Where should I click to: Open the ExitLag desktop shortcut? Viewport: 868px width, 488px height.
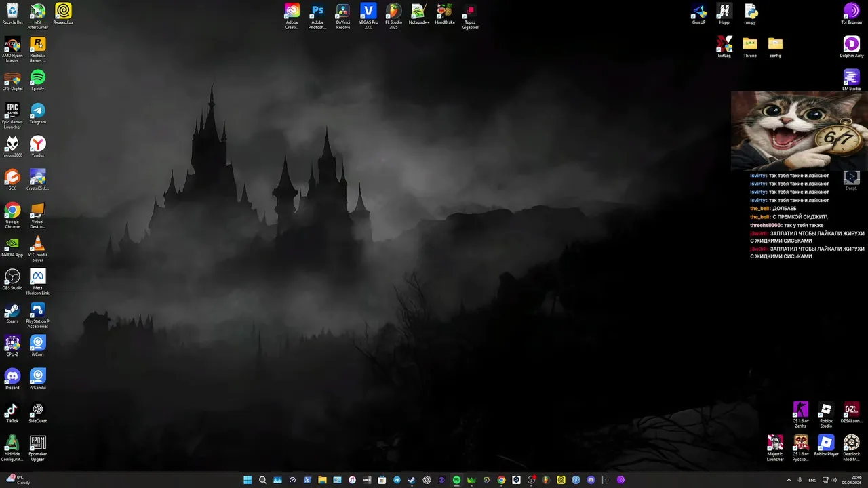tap(724, 47)
